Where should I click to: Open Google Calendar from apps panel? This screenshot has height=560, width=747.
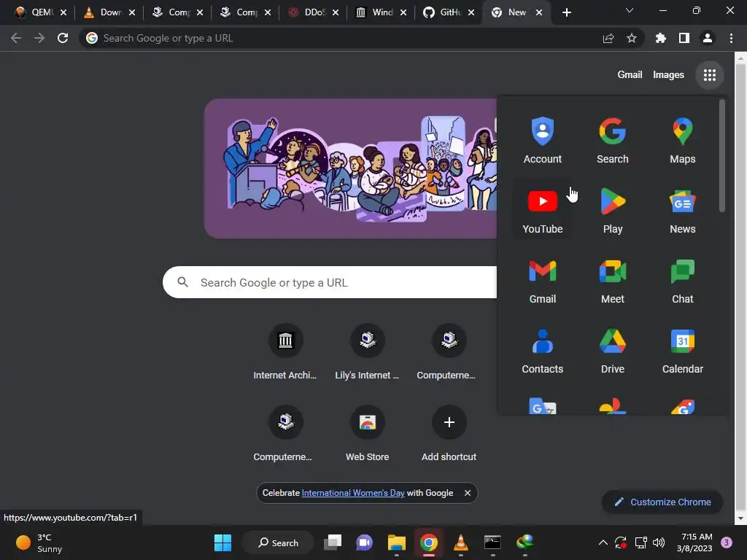682,351
